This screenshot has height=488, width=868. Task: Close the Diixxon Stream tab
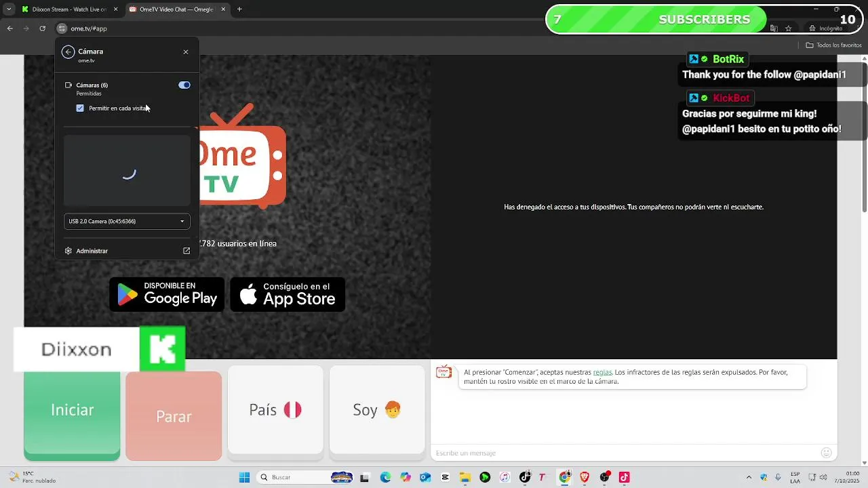pyautogui.click(x=115, y=9)
